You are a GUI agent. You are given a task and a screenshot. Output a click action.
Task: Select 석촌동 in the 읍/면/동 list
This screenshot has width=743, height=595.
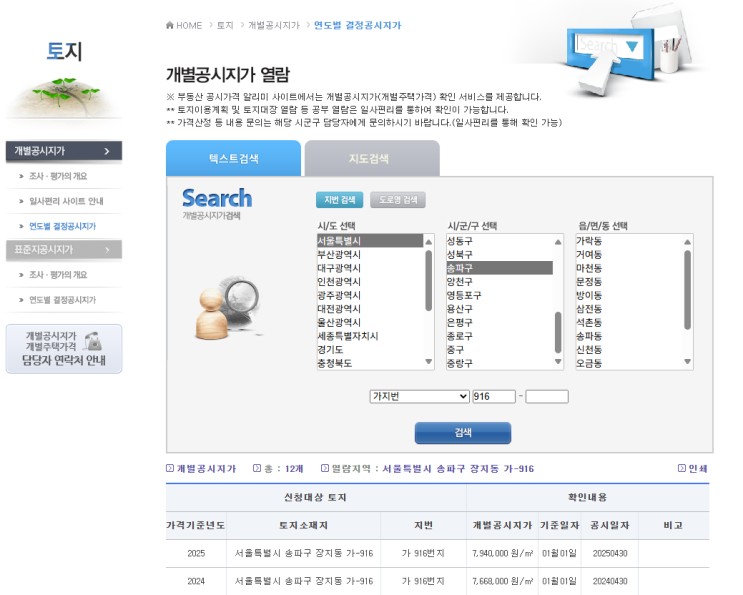pos(629,323)
